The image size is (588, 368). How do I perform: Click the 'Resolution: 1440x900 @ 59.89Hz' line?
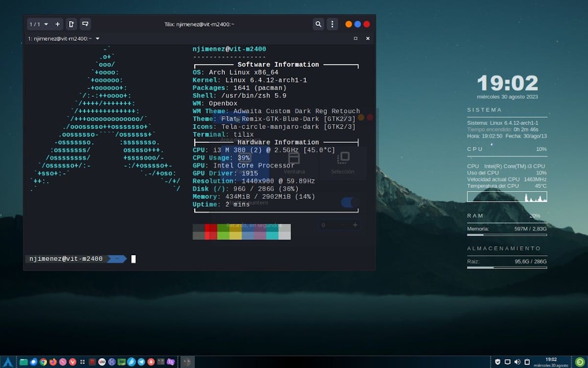[x=254, y=181]
